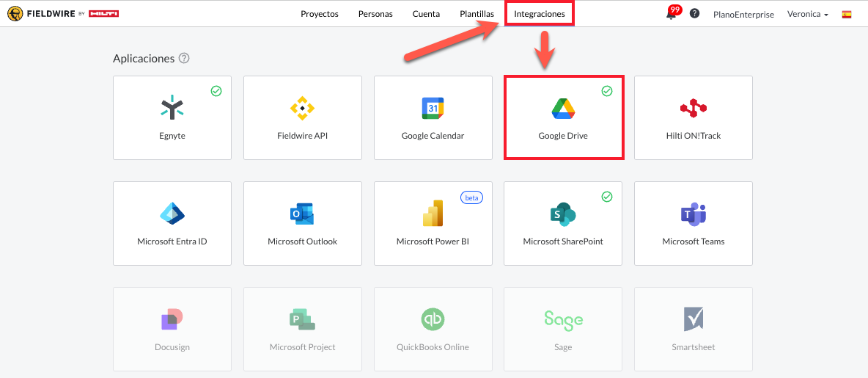Viewport: 868px width, 378px height.
Task: Select the Integraciones tab
Action: pos(540,15)
